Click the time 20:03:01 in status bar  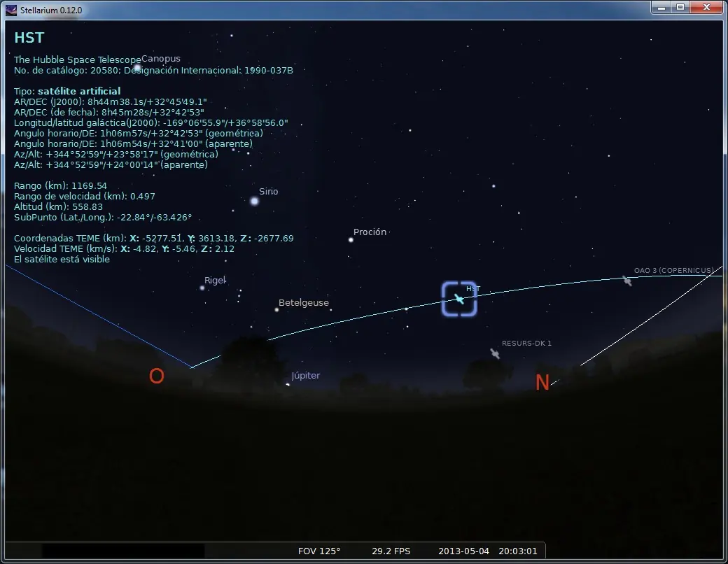[x=518, y=551]
